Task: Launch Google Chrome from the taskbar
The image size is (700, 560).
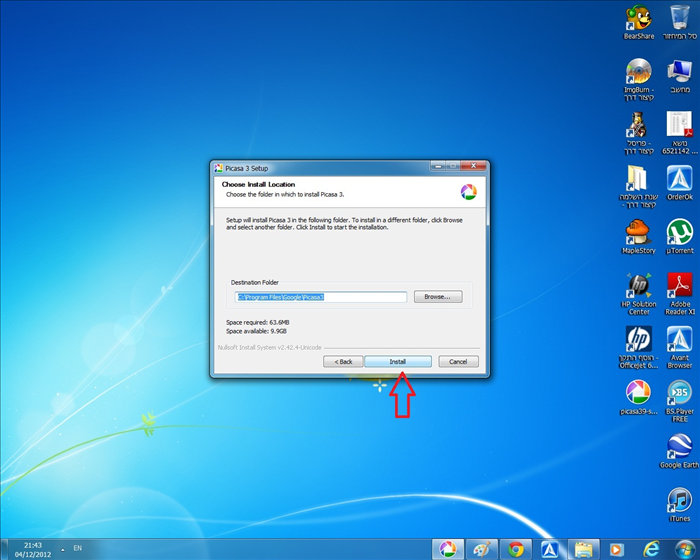Action: point(516,548)
